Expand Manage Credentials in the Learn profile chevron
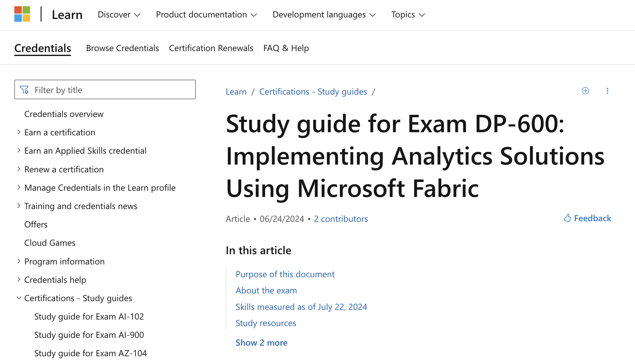The image size is (635, 364). click(x=19, y=188)
